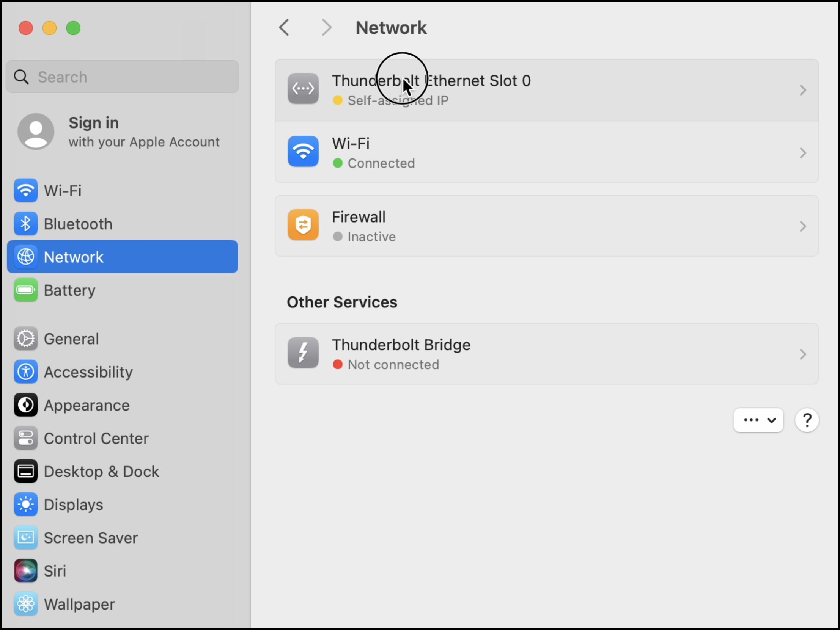Click the help question mark button
The height and width of the screenshot is (630, 840).
(807, 420)
